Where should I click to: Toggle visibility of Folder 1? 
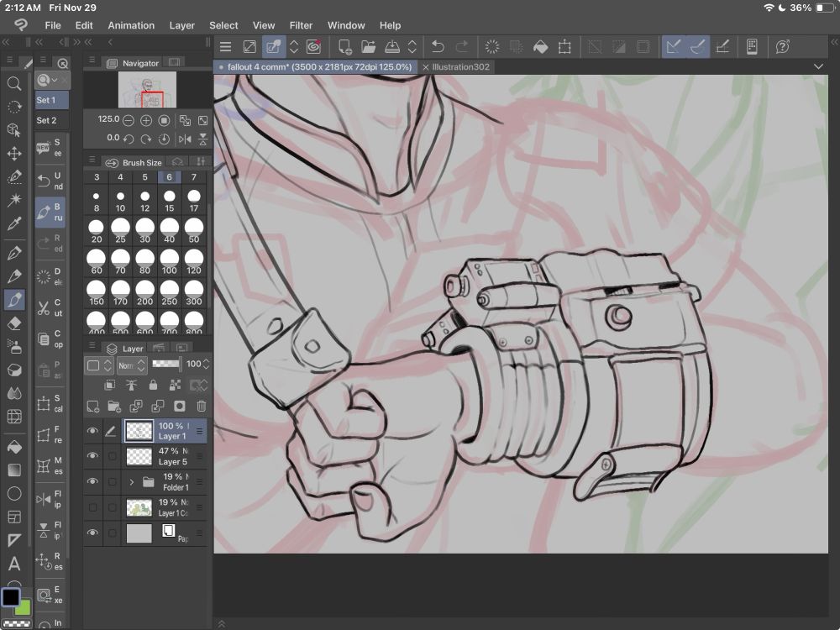coord(92,481)
